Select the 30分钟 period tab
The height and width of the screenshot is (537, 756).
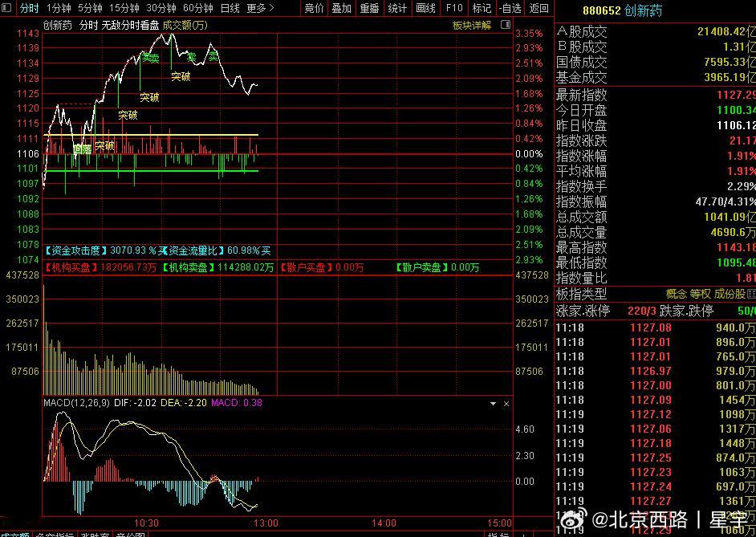161,8
